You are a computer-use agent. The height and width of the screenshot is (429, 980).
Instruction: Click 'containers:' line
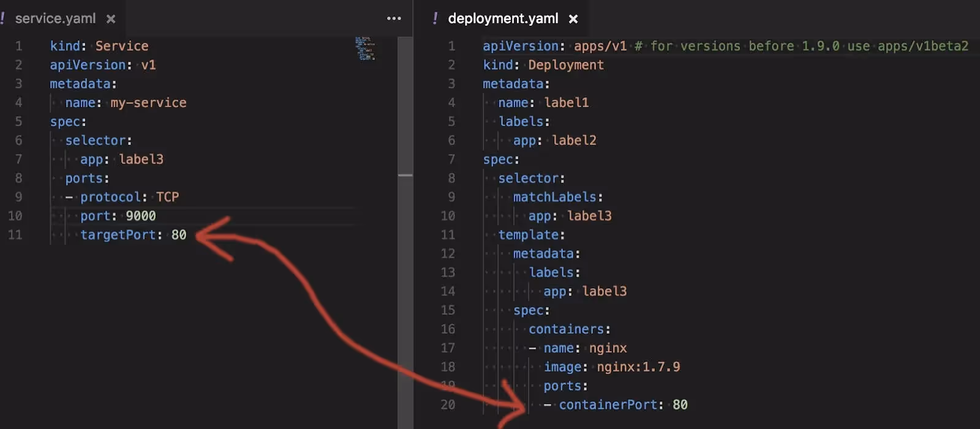pos(570,329)
